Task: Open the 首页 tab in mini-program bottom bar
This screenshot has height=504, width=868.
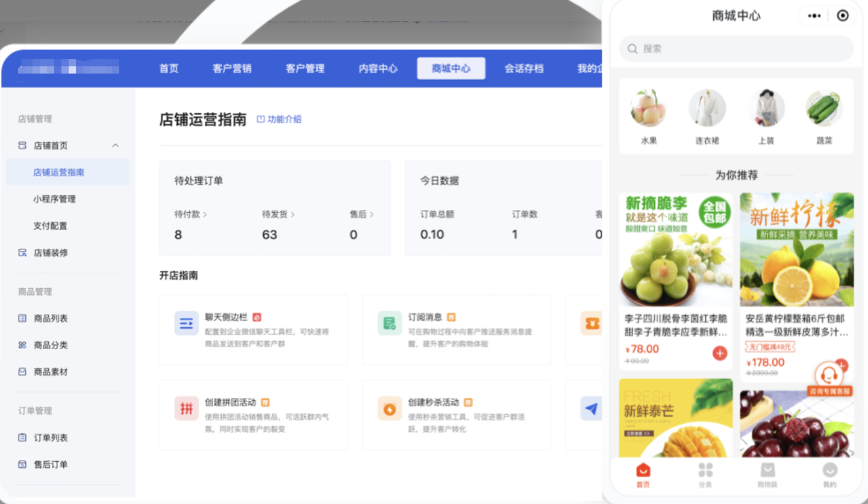Action: (643, 475)
